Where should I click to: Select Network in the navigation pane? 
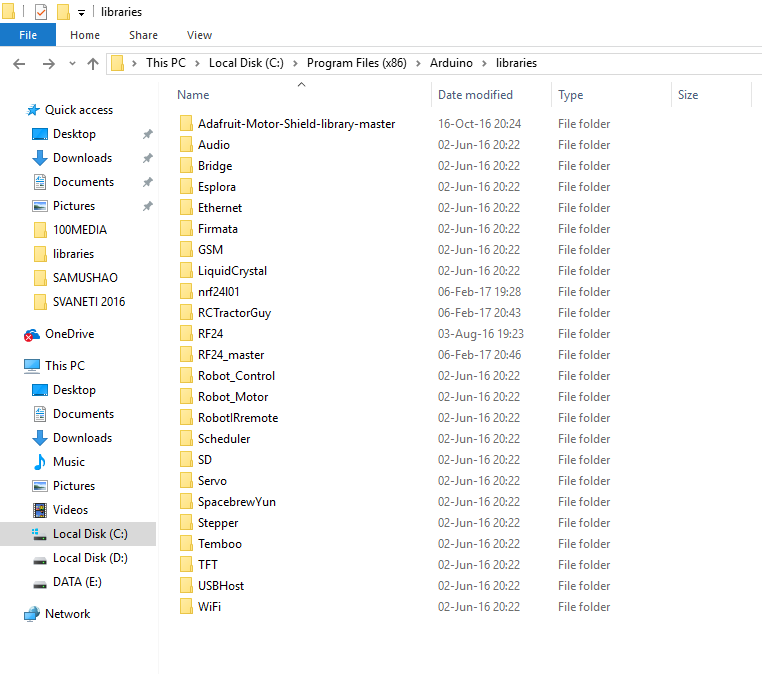tap(68, 614)
